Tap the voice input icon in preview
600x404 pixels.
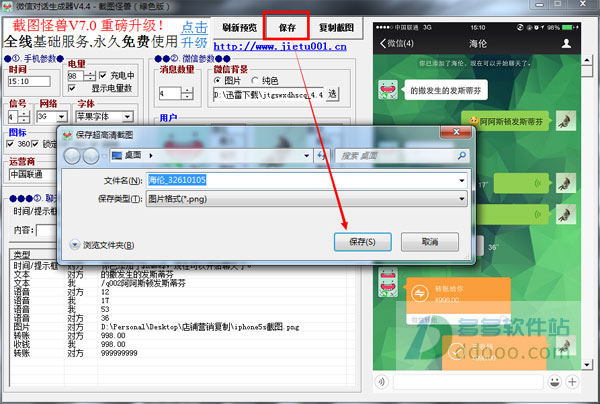click(x=382, y=381)
